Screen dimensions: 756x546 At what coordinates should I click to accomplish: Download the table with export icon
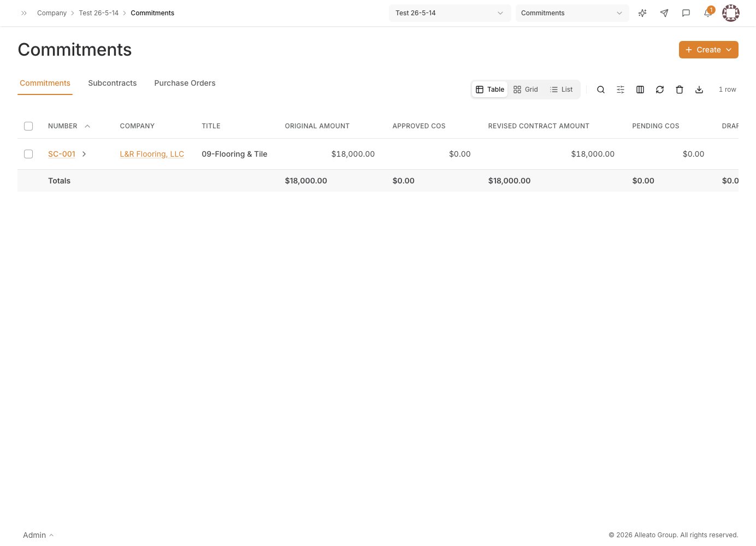click(699, 90)
